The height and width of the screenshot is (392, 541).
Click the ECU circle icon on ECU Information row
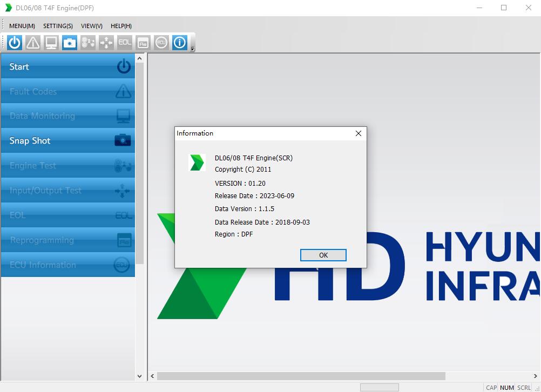122,265
